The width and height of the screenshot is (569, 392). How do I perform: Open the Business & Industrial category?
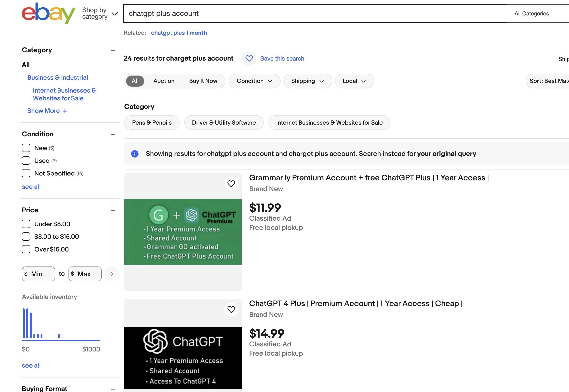pos(57,78)
